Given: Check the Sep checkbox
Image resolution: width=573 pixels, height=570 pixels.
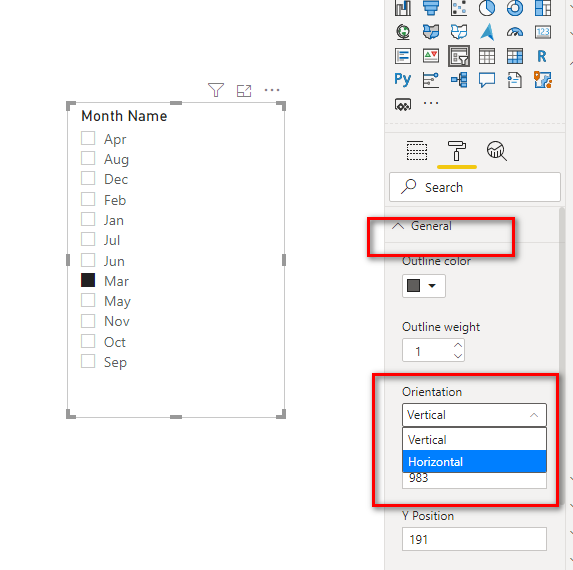Looking at the screenshot, I should [x=88, y=362].
